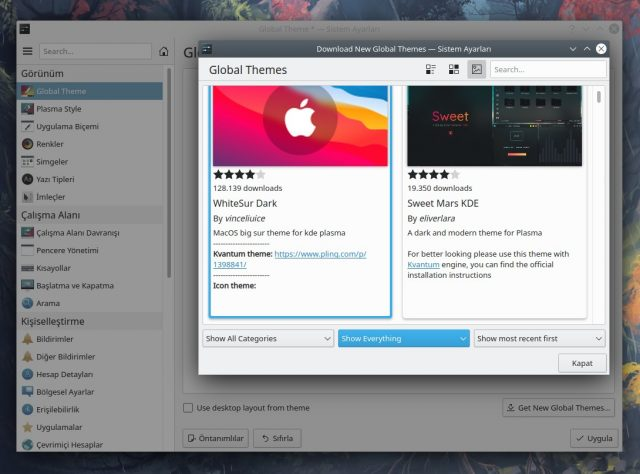Click Kapat button in dialog
Viewport: 640px width, 474px height.
(582, 363)
